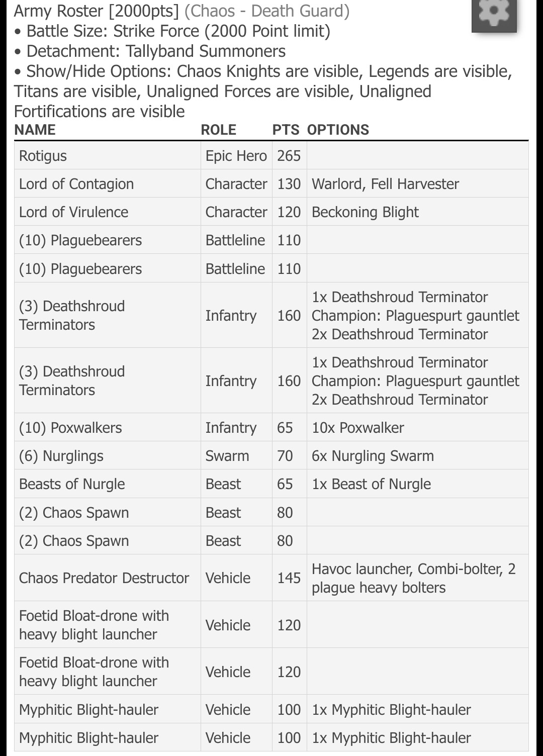Click the Beckoning Blight enhancement cell
Viewport: 543px width, 756px height.
[x=365, y=212]
